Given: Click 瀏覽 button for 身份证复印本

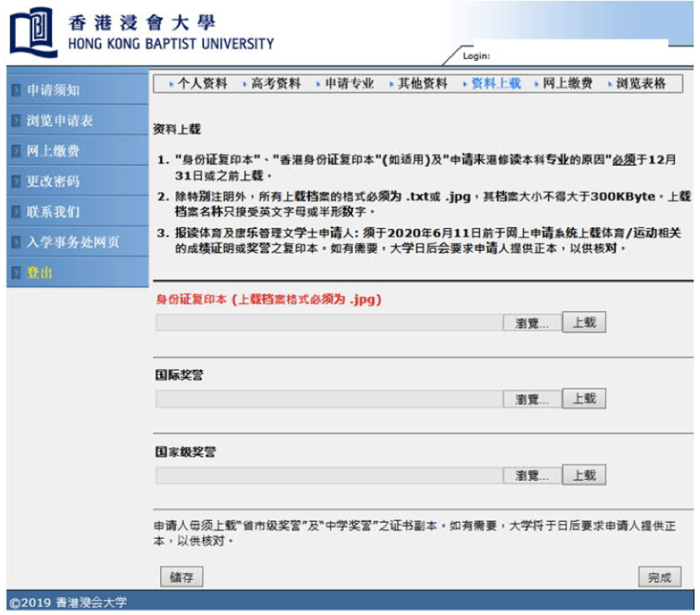Looking at the screenshot, I should point(532,323).
